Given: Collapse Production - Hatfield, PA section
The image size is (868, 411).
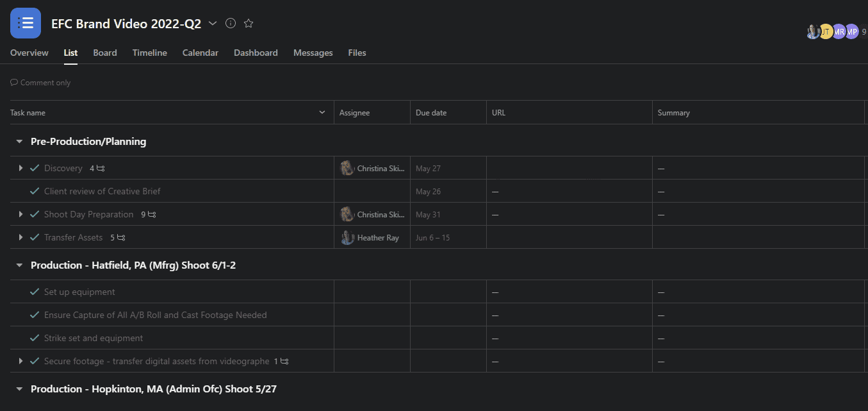Looking at the screenshot, I should 19,265.
